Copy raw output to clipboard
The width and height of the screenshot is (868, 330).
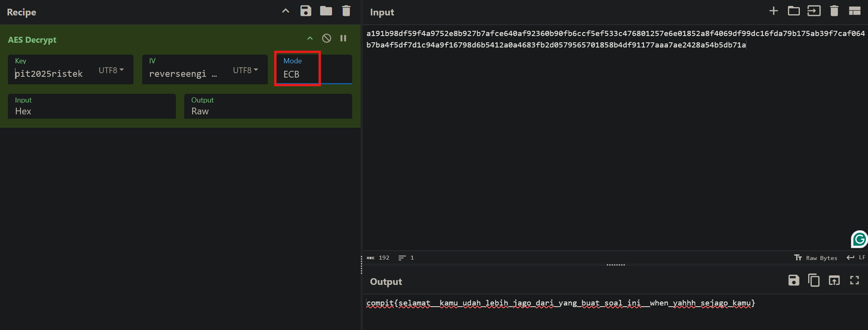click(x=814, y=281)
